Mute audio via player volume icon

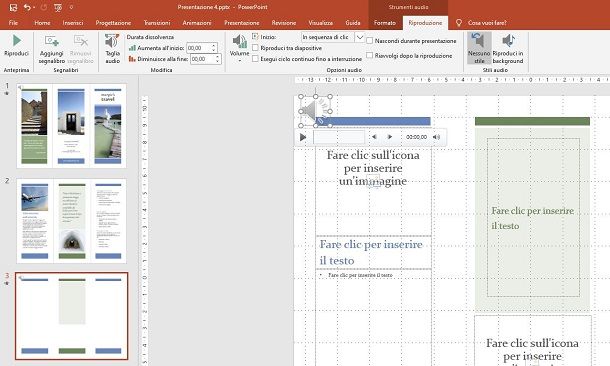[x=436, y=137]
